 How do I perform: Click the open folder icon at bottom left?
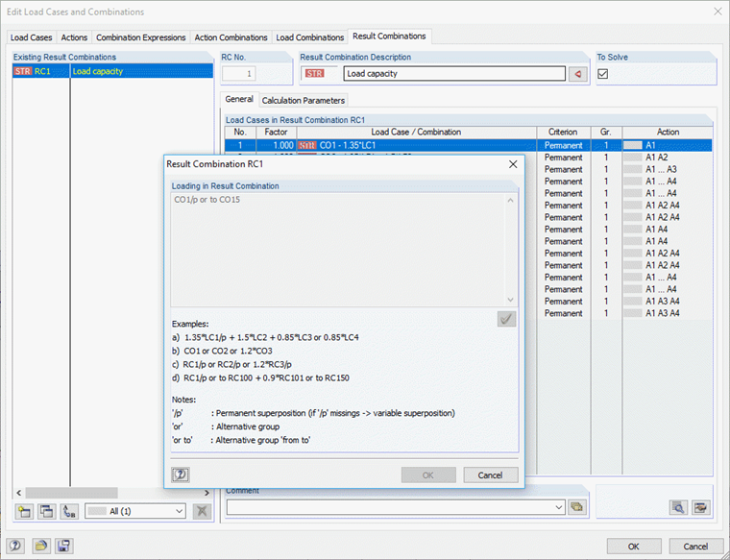pyautogui.click(x=41, y=546)
